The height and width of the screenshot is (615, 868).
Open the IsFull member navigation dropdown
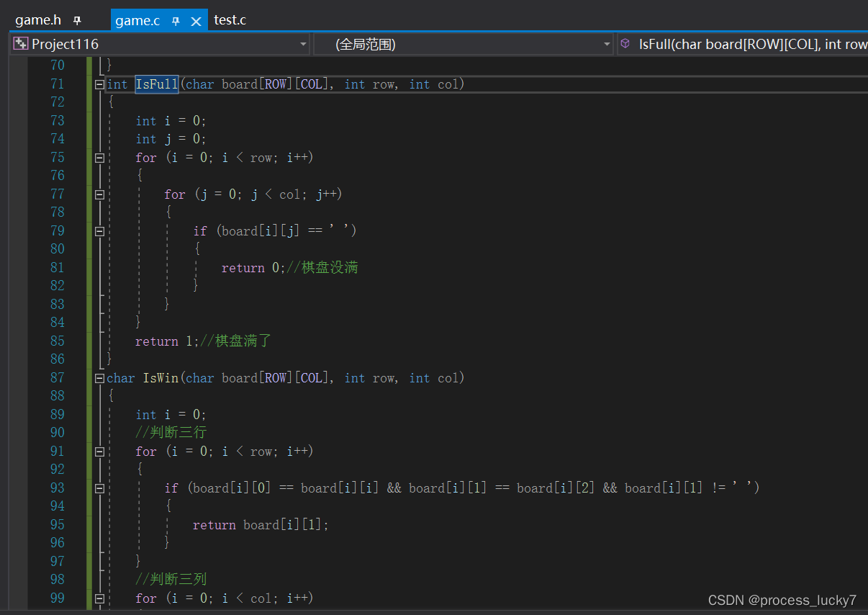[743, 44]
